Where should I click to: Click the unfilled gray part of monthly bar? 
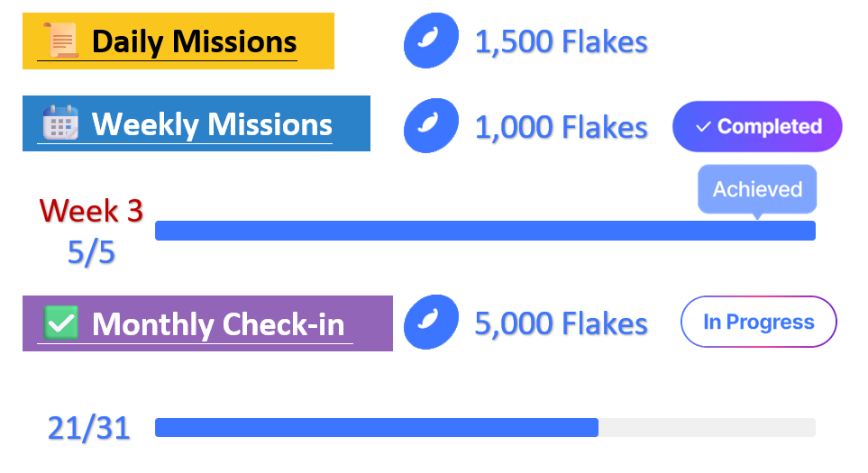pos(707,428)
